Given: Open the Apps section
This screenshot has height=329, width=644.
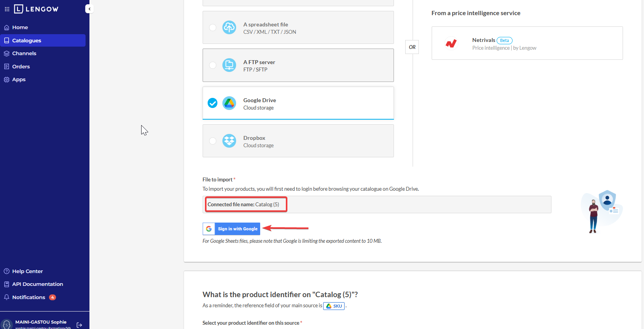Looking at the screenshot, I should tap(19, 80).
